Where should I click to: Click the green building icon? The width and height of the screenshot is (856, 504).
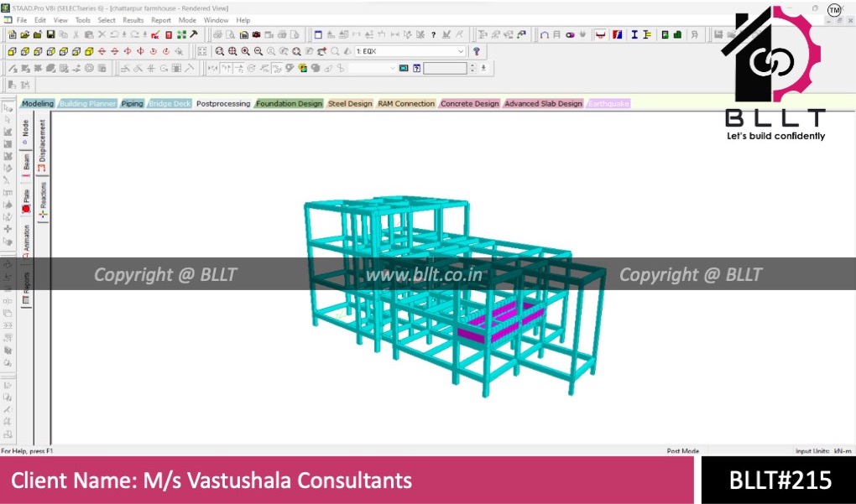677,34
